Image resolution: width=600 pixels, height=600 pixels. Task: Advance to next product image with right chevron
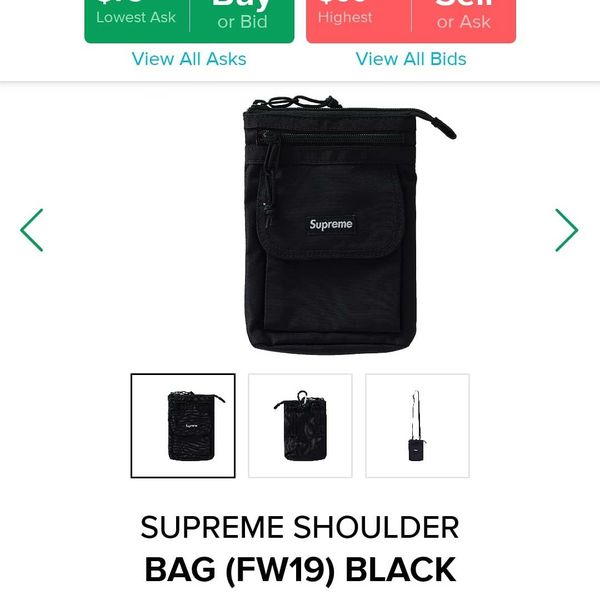click(x=567, y=230)
